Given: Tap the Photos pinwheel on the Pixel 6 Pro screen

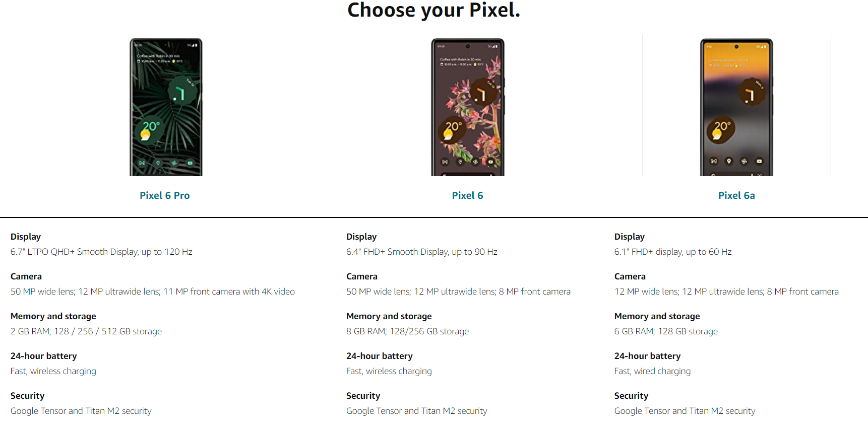Looking at the screenshot, I should coord(174,163).
